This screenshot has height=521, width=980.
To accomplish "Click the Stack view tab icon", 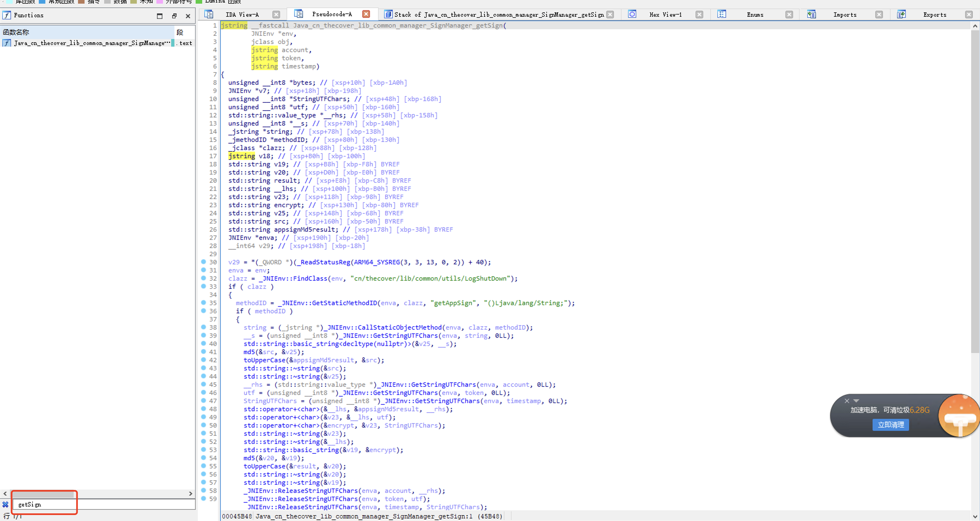I will [x=388, y=14].
